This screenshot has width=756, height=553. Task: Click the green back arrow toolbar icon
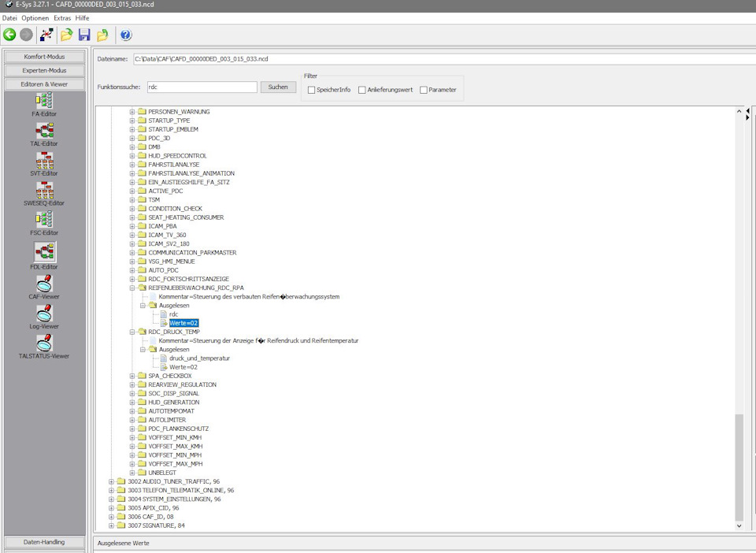tap(9, 35)
